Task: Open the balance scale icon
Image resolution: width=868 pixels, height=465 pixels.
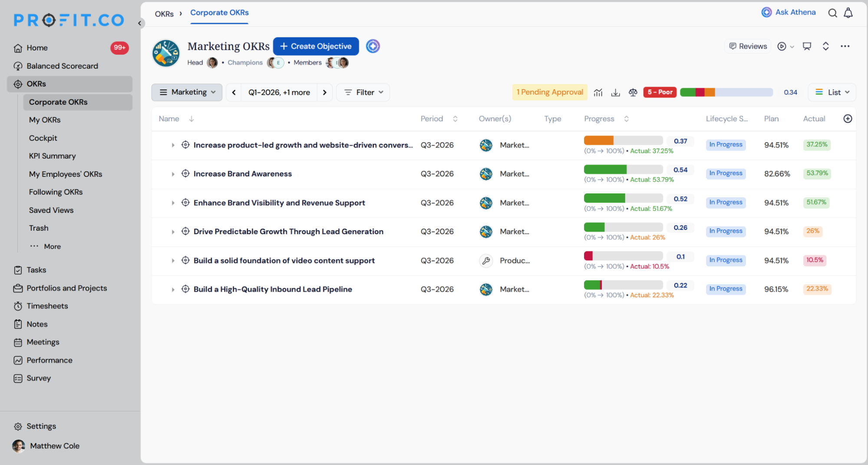Action: pyautogui.click(x=633, y=93)
